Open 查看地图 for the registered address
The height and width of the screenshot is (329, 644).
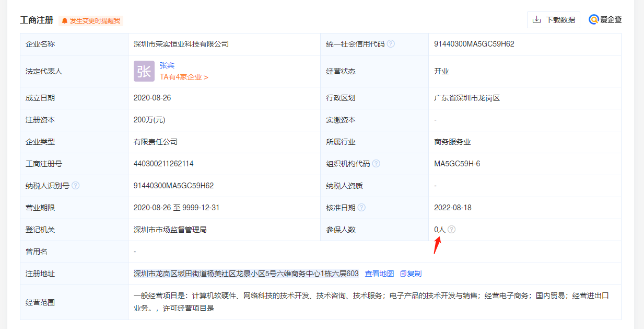point(379,274)
